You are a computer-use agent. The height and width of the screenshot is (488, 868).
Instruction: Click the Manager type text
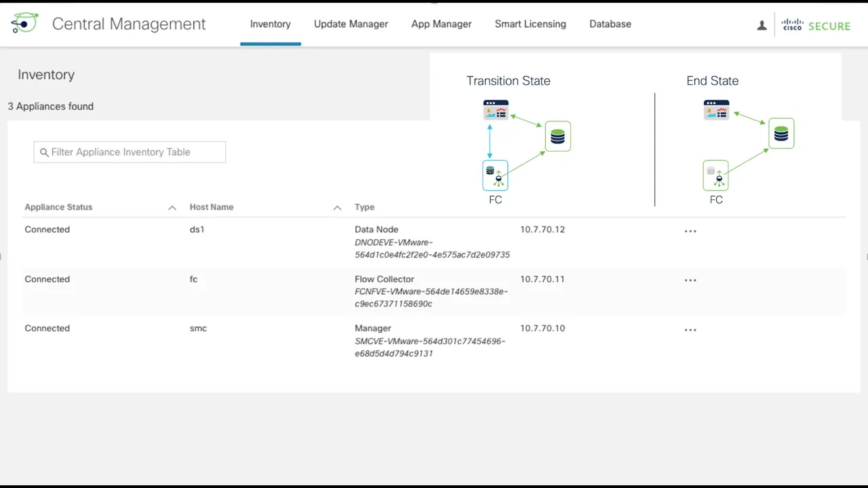click(x=373, y=328)
